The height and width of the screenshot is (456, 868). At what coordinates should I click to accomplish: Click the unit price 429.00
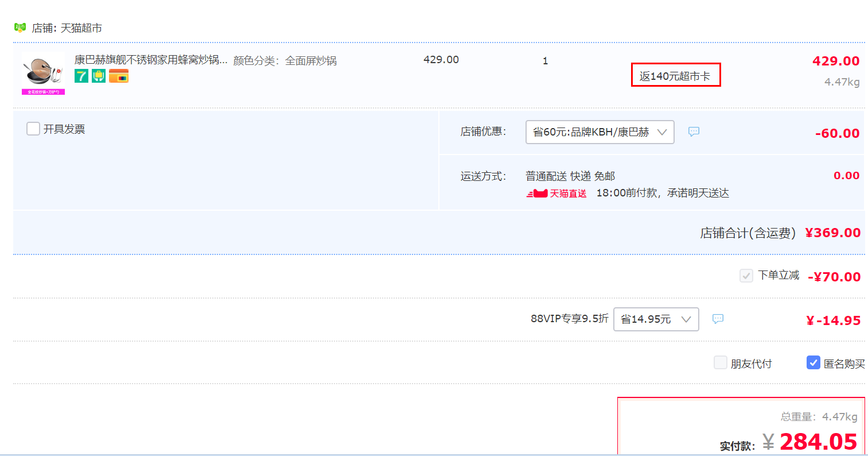441,60
